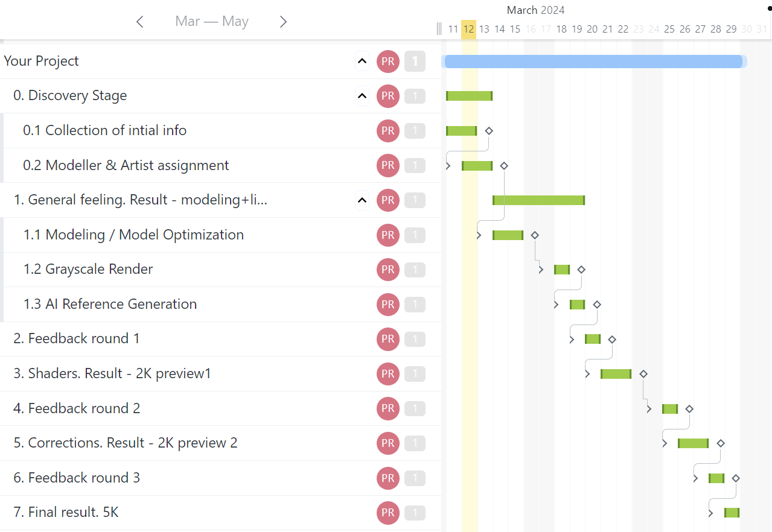The height and width of the screenshot is (532, 772).
Task: Click count badge on 6. Feedback round 3
Action: [415, 478]
